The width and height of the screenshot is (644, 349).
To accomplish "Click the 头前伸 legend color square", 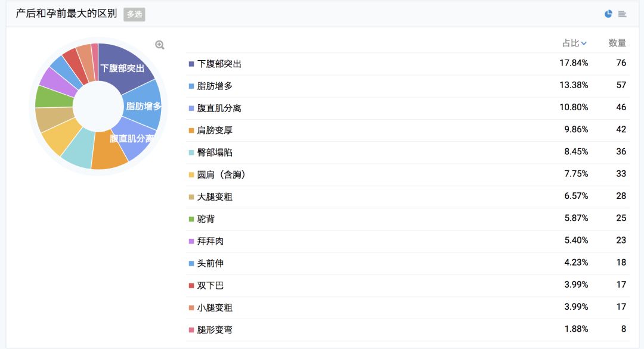I will pos(191,263).
